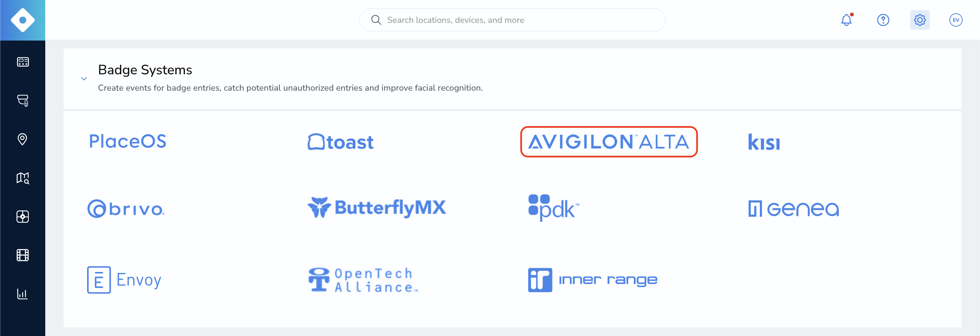Open the devices sidebar icon

coord(22,101)
